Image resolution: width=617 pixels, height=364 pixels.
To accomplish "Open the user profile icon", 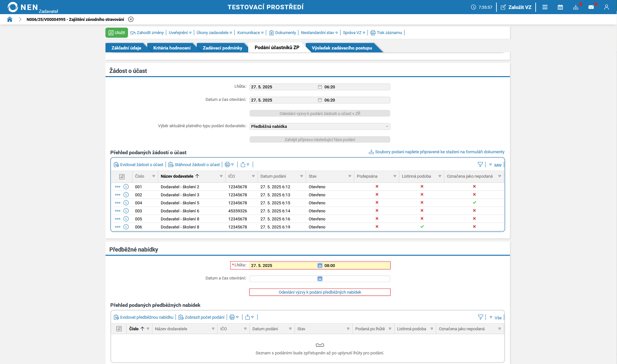I will [x=606, y=7].
